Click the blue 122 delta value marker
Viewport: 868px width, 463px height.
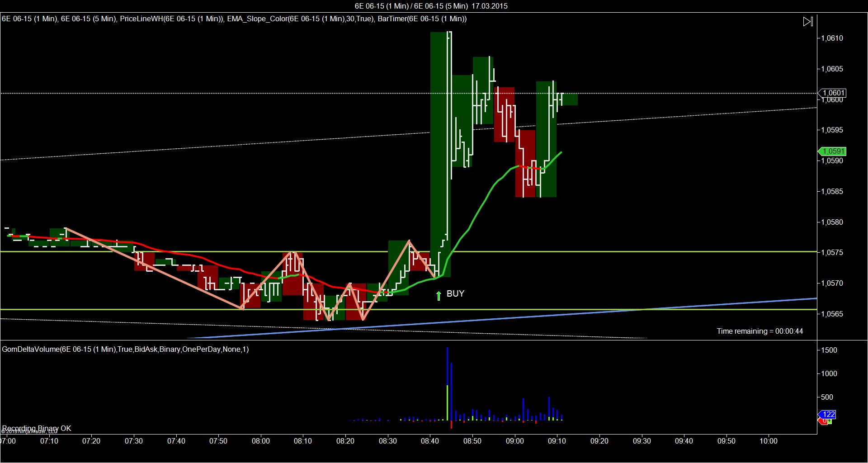828,415
